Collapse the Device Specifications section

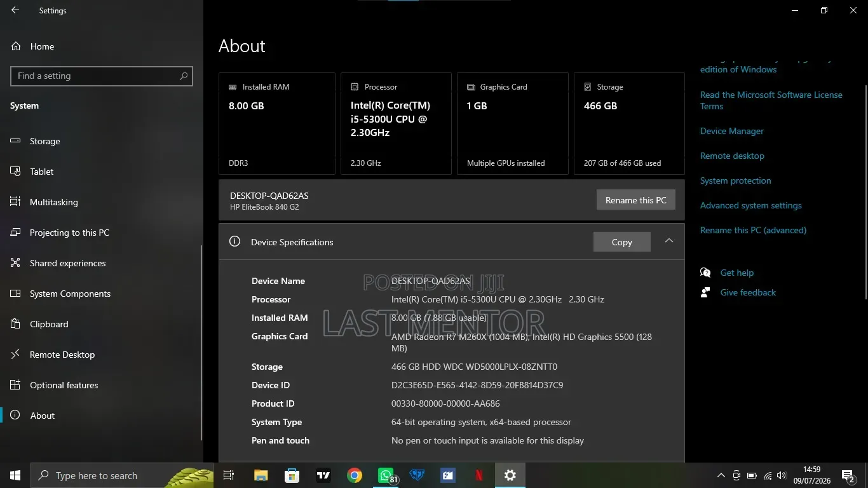tap(669, 241)
